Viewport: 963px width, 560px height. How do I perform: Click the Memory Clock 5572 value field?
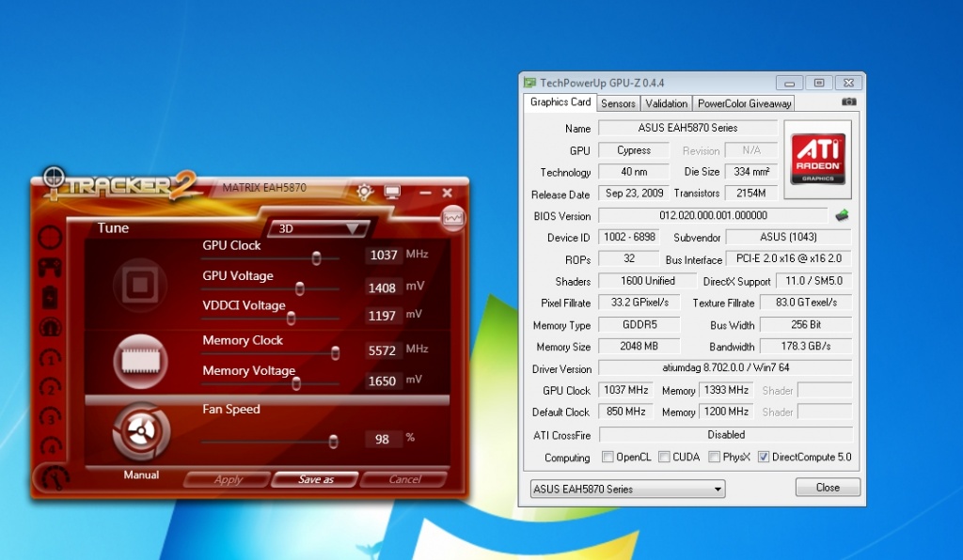(x=382, y=350)
